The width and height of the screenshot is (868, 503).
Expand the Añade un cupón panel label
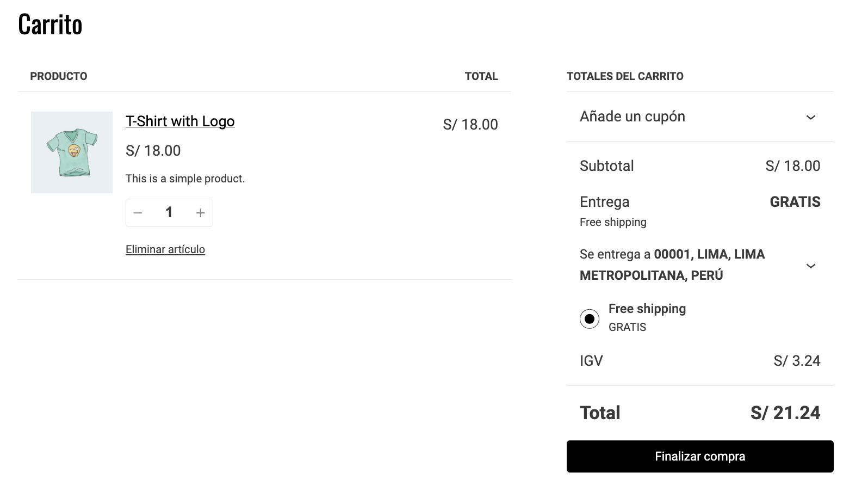[633, 116]
